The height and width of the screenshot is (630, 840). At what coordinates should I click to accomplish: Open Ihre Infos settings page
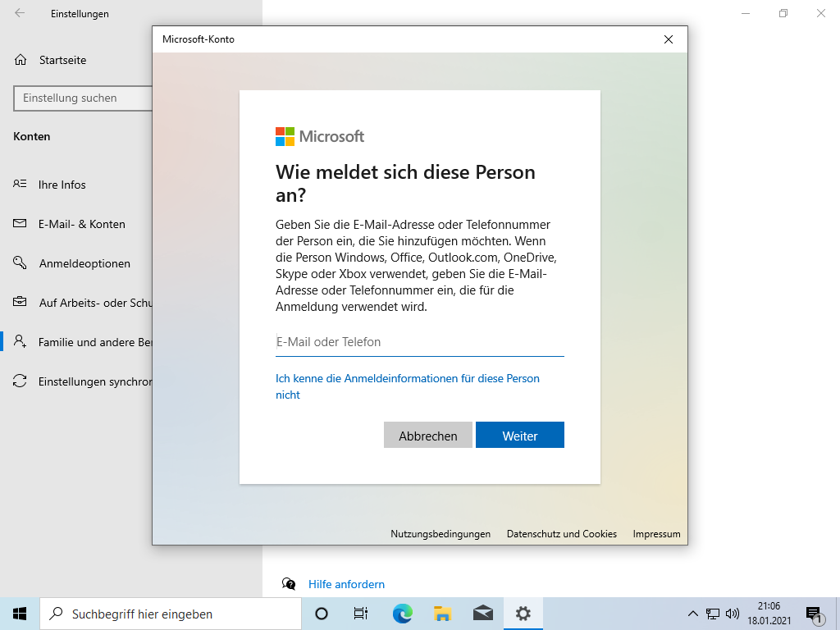pos(62,185)
